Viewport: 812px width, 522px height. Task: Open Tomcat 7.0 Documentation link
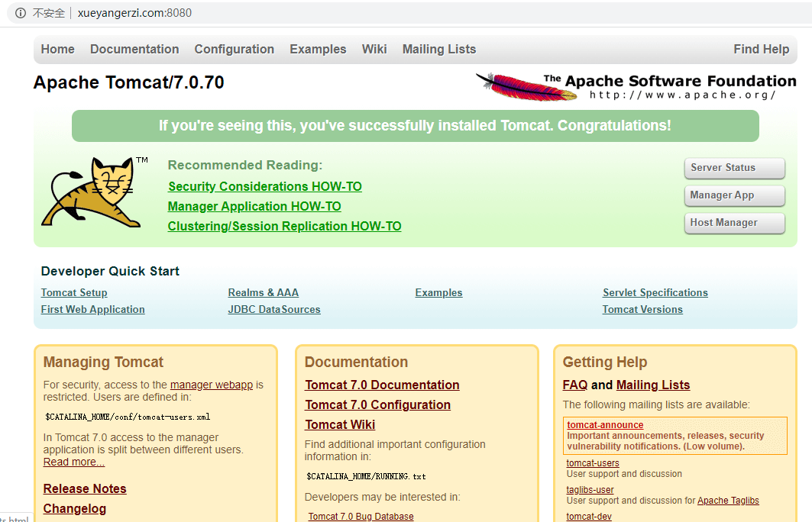tap(382, 385)
